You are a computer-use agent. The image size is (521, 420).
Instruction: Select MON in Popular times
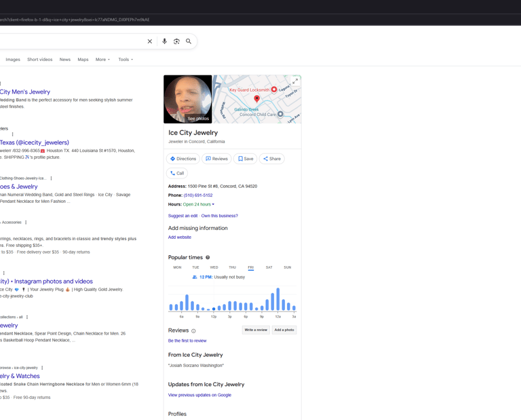[178, 267]
